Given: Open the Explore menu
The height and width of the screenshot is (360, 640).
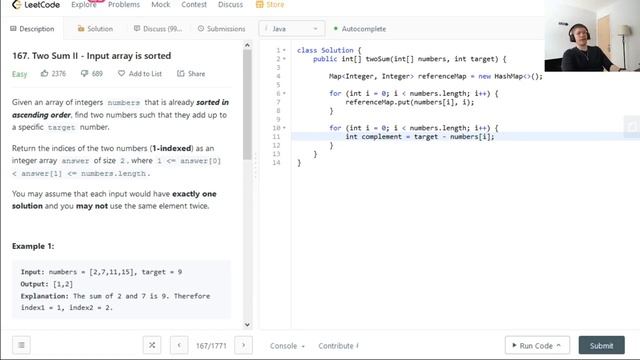Looking at the screenshot, I should (x=84, y=4).
